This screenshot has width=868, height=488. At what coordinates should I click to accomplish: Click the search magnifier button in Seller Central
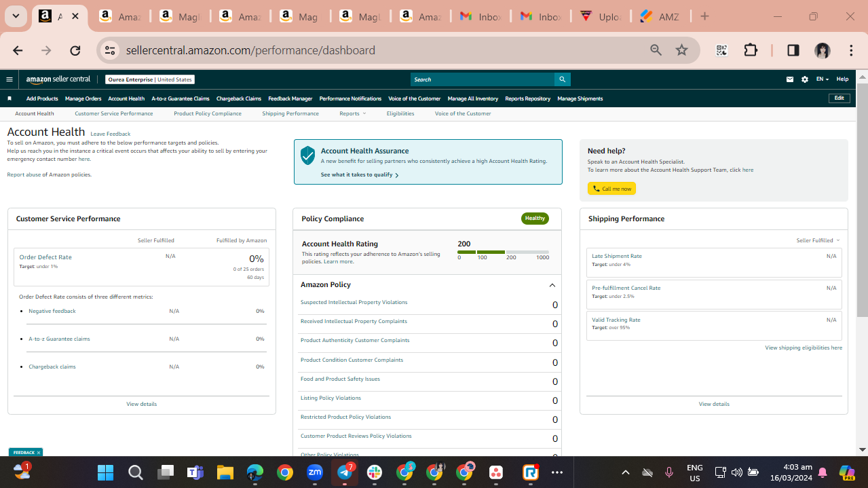[x=562, y=79]
